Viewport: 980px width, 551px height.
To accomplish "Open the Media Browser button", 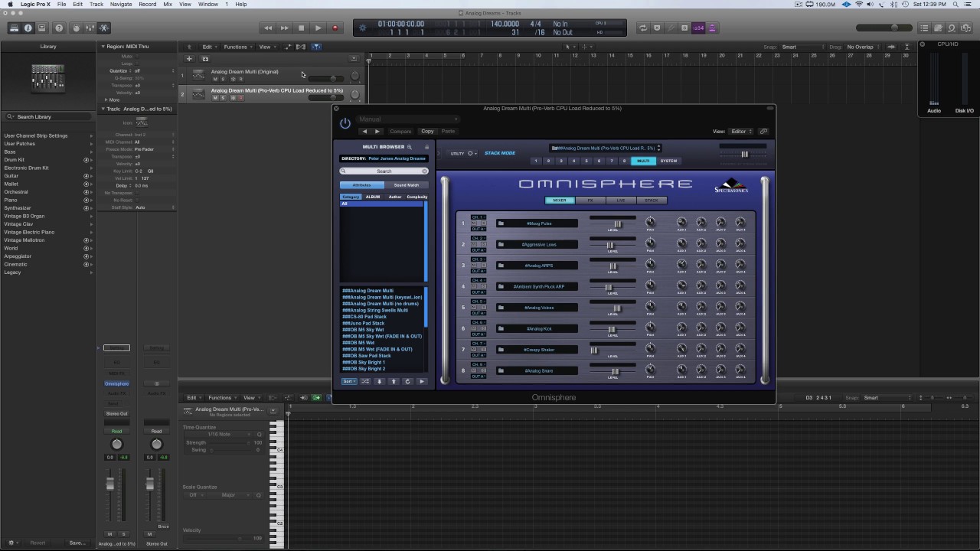I will (x=965, y=28).
